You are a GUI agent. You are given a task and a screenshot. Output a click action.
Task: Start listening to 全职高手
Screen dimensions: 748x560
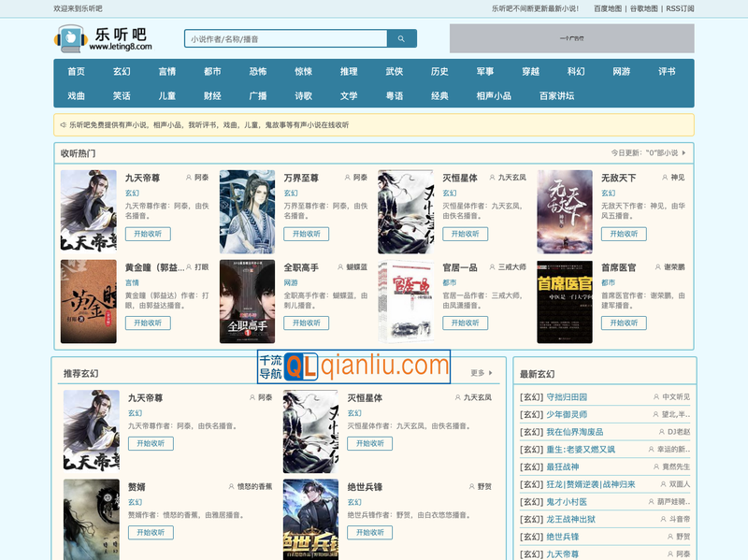[x=307, y=323]
